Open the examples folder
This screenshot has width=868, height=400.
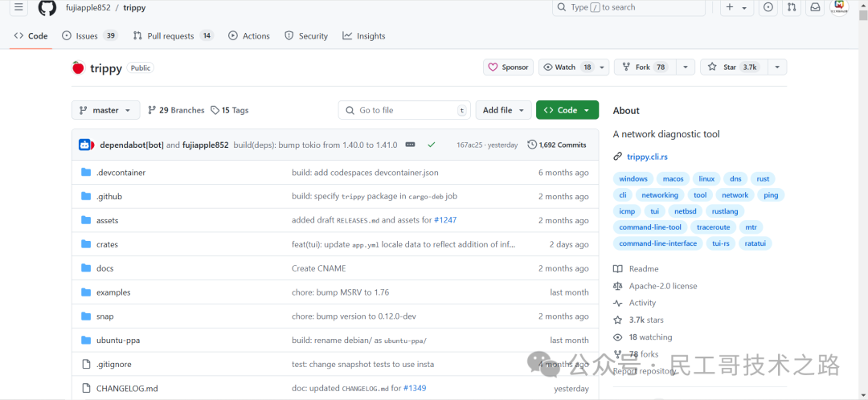point(113,292)
